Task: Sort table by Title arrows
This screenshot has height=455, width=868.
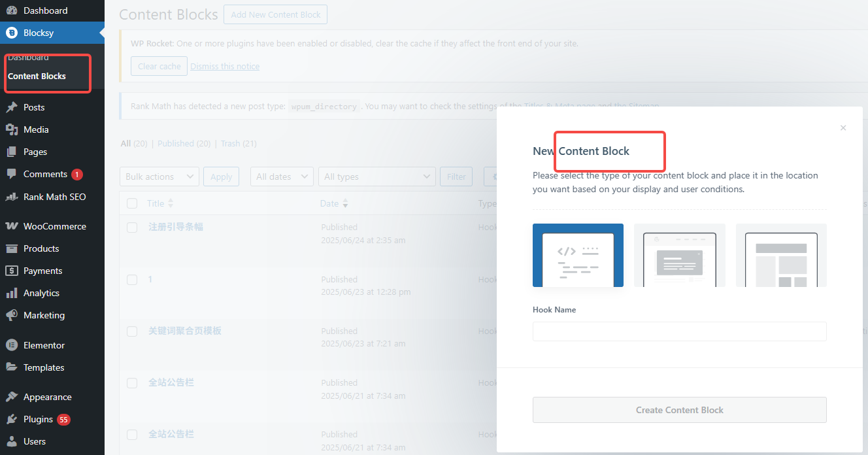Action: click(x=171, y=204)
